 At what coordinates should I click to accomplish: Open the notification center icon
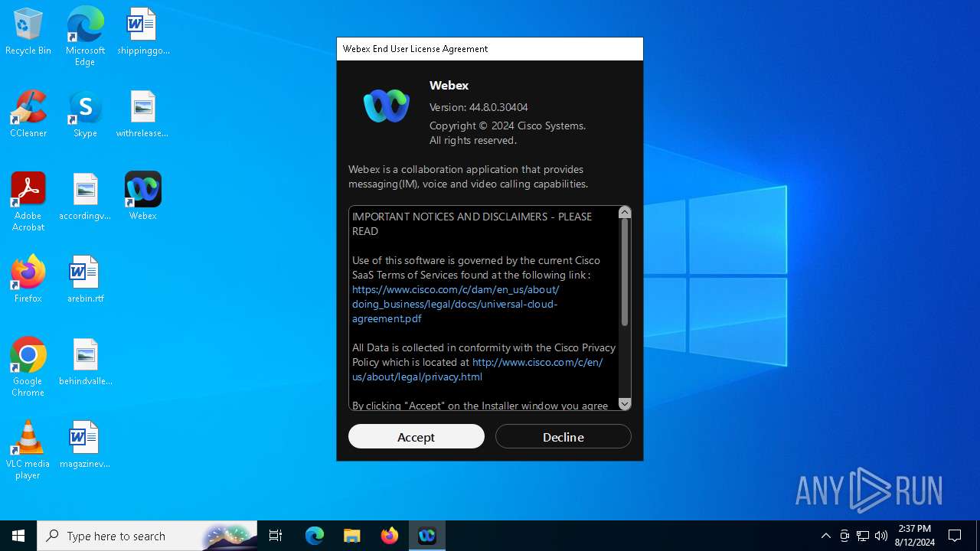(955, 536)
